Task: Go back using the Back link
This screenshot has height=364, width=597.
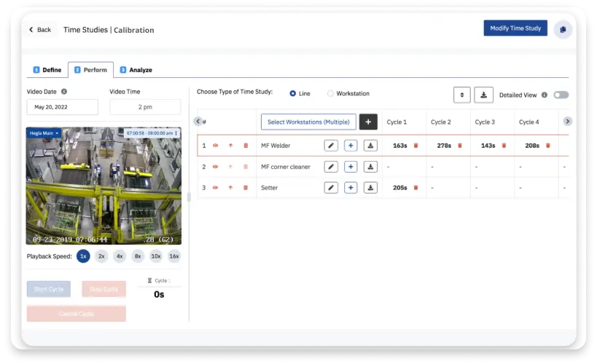Action: (x=40, y=30)
